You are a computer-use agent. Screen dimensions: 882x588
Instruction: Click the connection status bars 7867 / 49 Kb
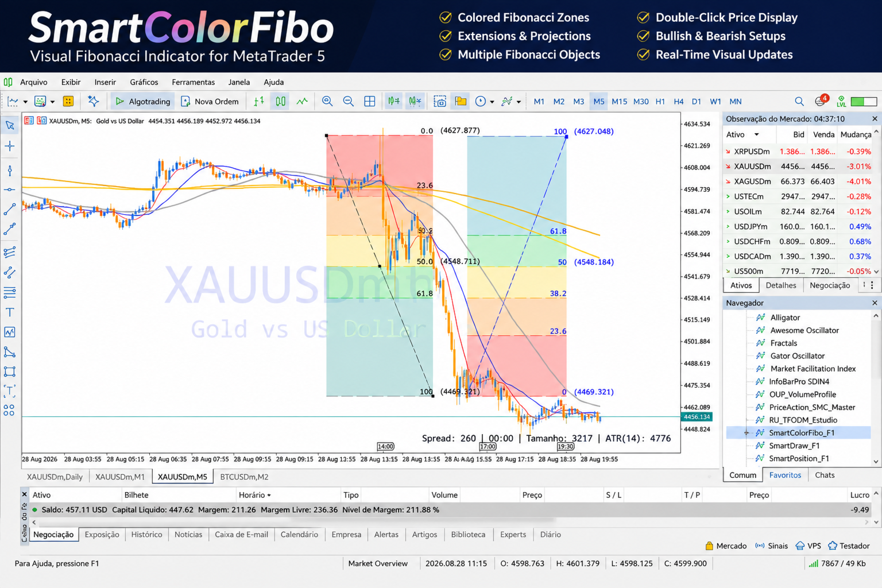point(837,564)
